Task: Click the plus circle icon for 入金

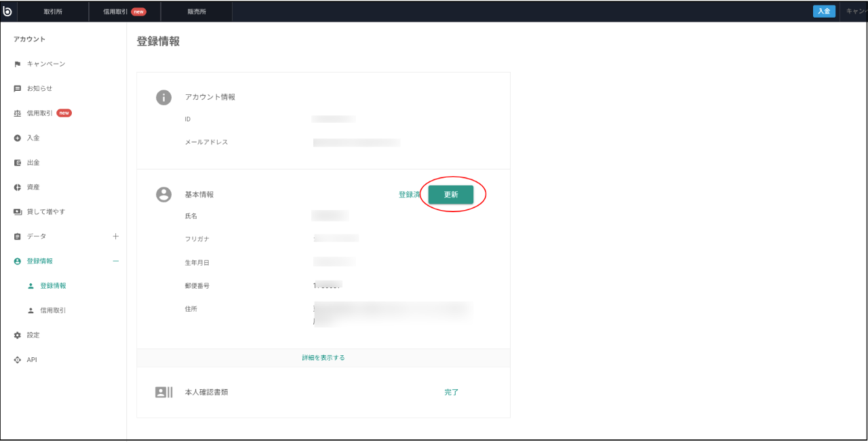Action: 18,138
